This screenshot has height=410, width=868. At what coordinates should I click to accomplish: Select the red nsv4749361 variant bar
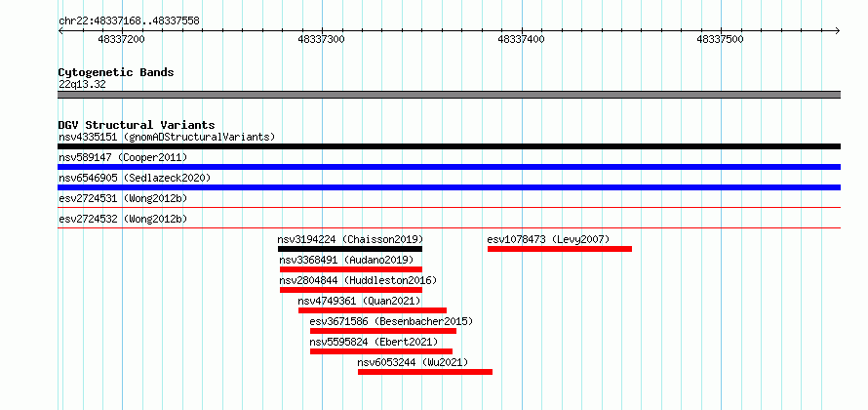373,310
